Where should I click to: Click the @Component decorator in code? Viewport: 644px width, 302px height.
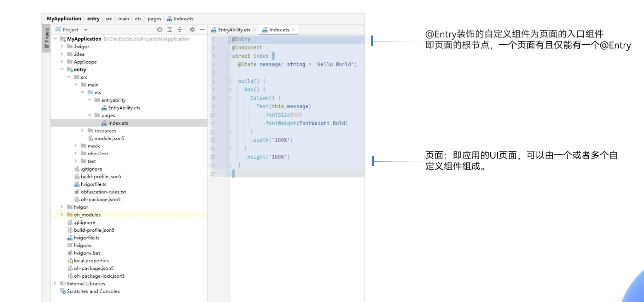[x=247, y=47]
